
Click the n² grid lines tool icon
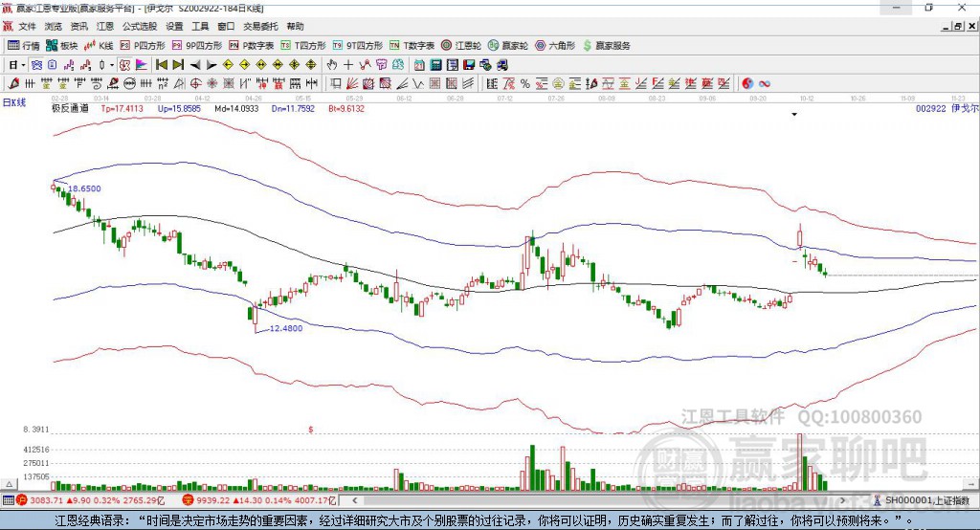coord(163,84)
